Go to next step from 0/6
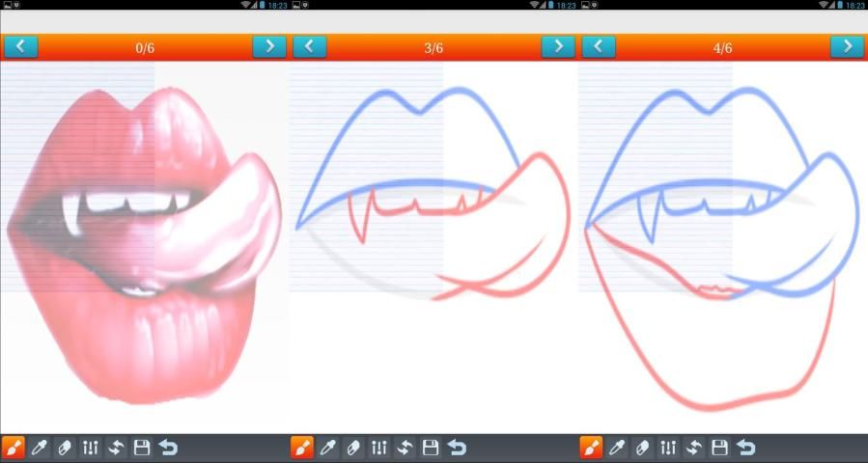This screenshot has height=463, width=868. click(269, 46)
